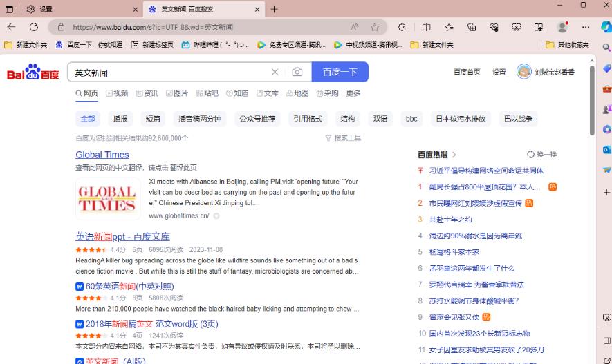Open the browser settings and more menu

586,27
